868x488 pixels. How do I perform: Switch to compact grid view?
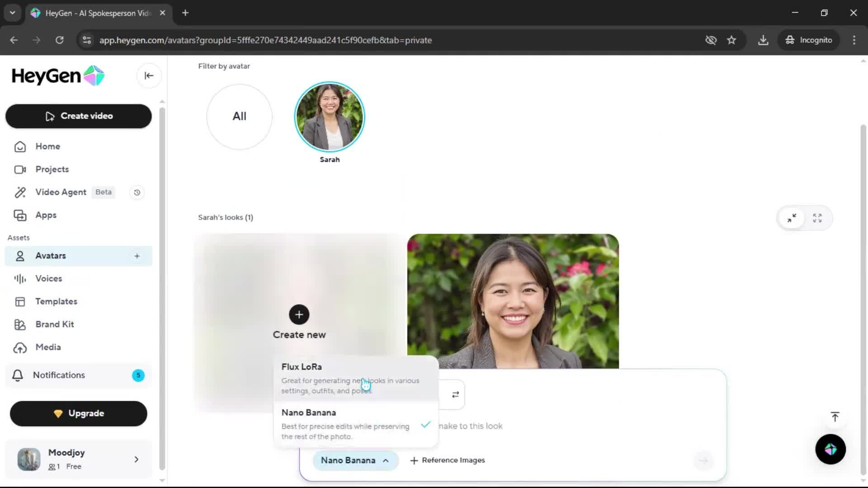792,218
